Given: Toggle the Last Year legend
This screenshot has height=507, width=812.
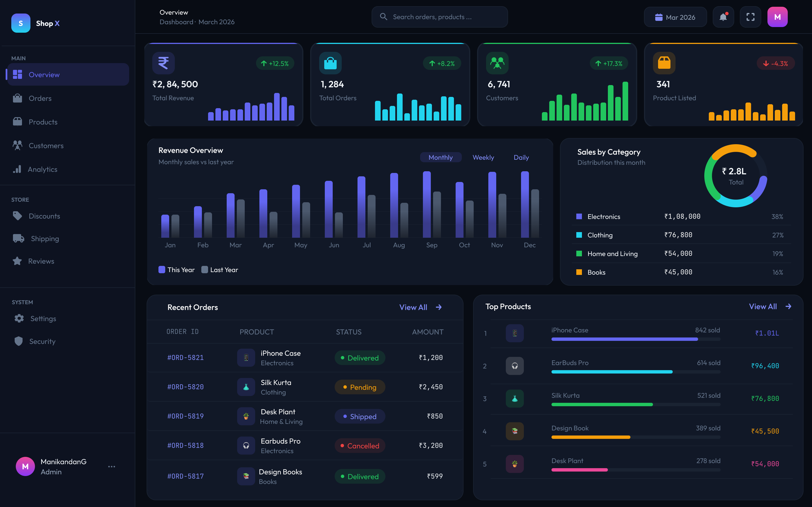Looking at the screenshot, I should 220,270.
